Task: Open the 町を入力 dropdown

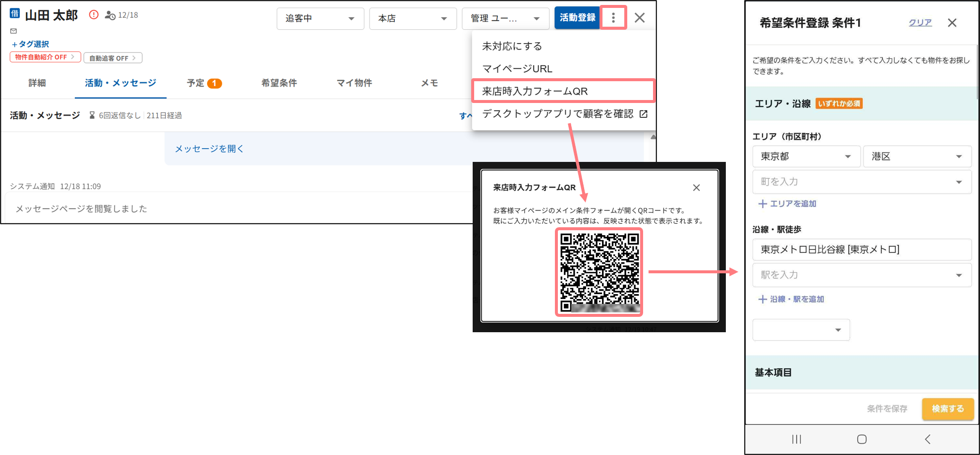Action: coord(862,182)
